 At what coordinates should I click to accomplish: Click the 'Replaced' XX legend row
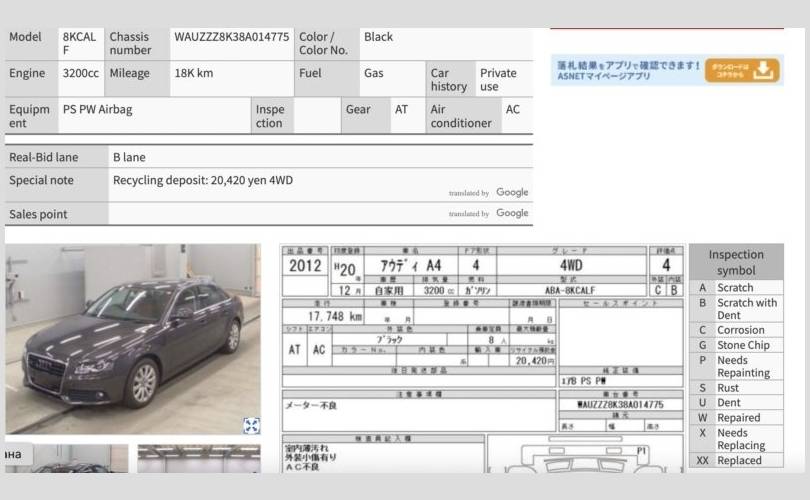(736, 460)
